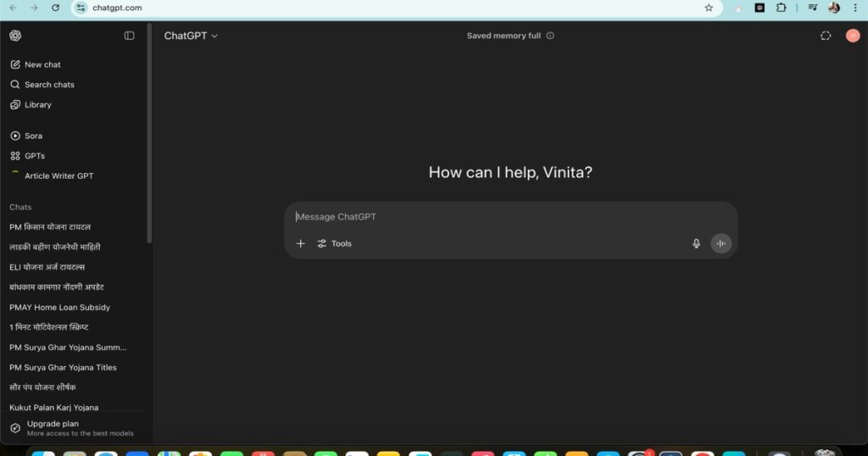The height and width of the screenshot is (456, 868).
Task: Click the browser Back arrow
Action: (x=13, y=8)
